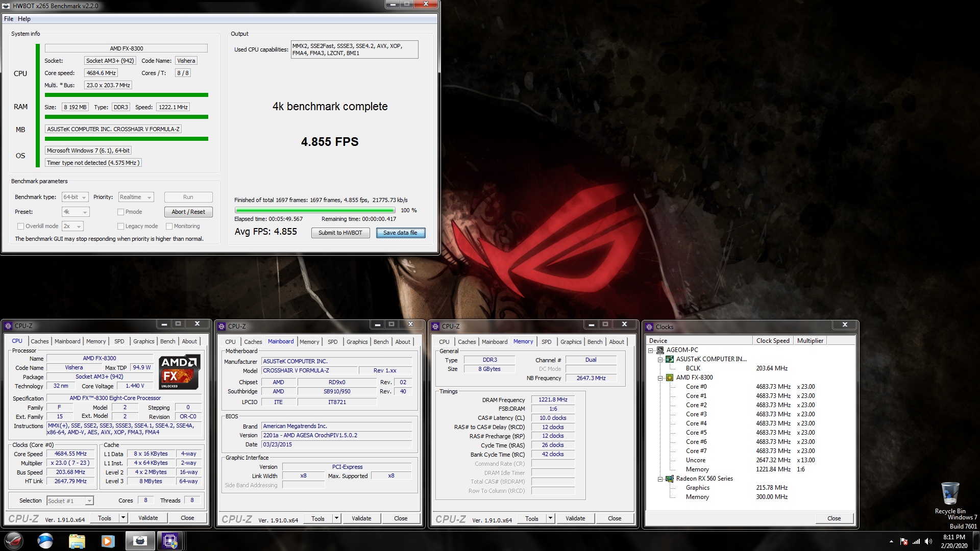Open the Benchmark type 64-bit dropdown
The image size is (980, 551).
point(75,197)
